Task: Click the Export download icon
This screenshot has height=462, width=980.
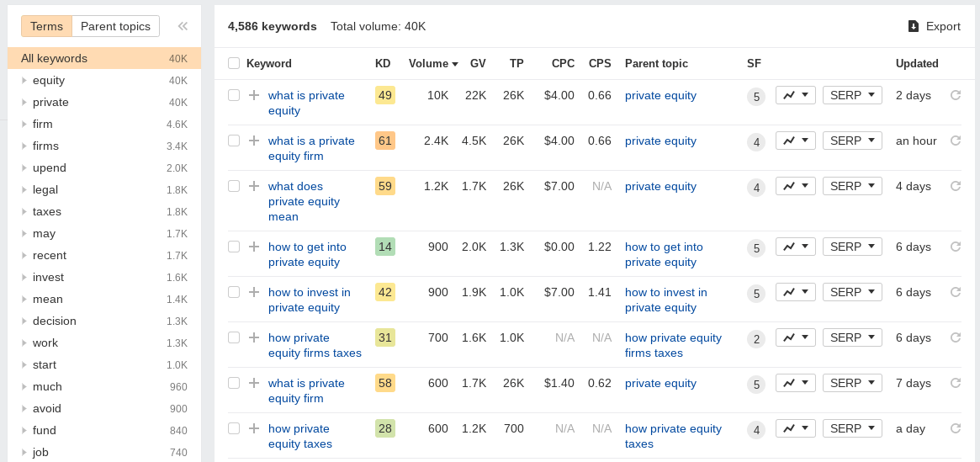Action: pos(914,26)
